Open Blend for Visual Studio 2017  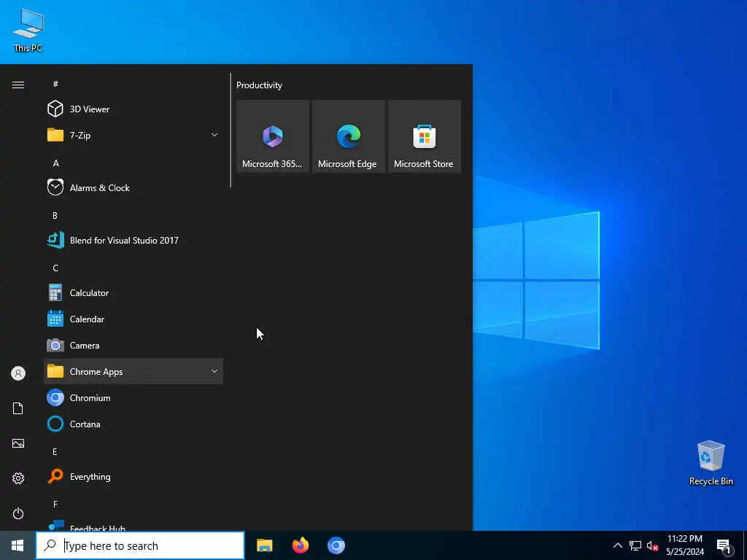(x=133, y=240)
